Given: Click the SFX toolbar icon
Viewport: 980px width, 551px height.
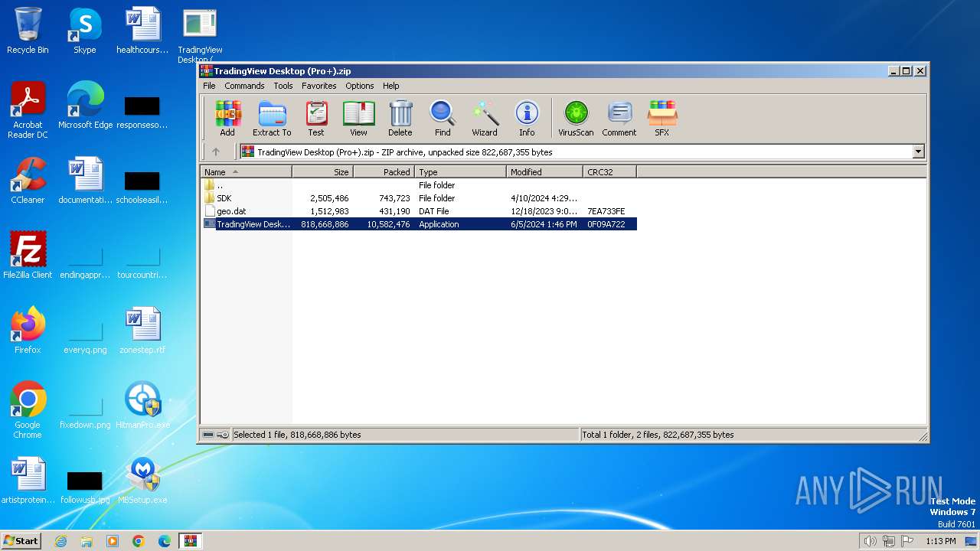Looking at the screenshot, I should point(662,118).
